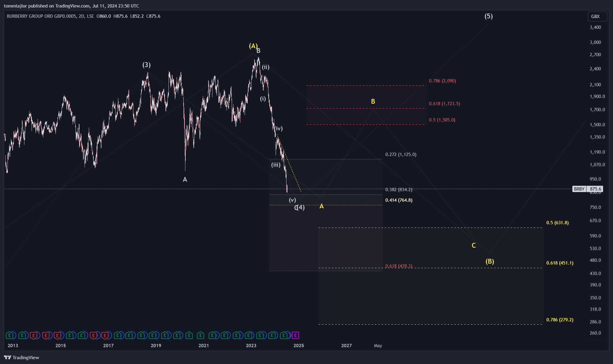Click the 0.618 (439.3) red fib label
The image size is (613, 364).
point(399,266)
